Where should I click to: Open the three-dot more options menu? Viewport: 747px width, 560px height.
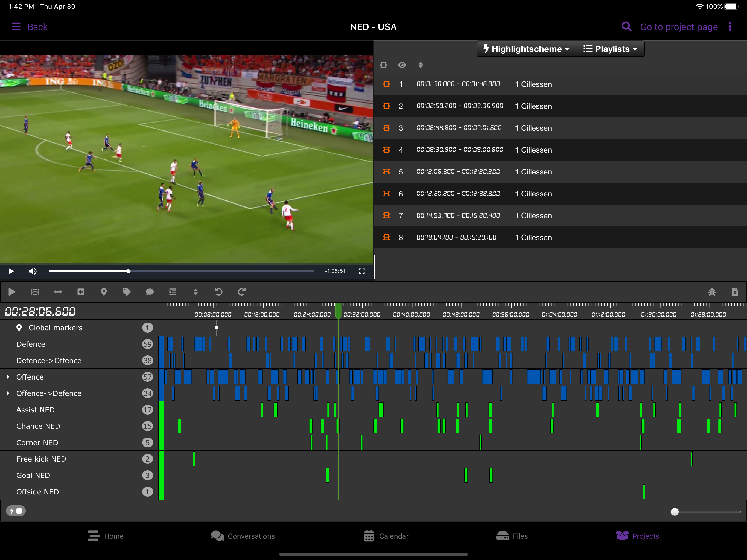click(730, 27)
